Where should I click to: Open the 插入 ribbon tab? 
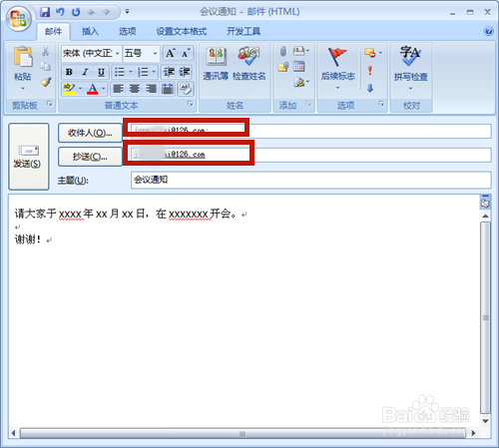click(90, 31)
